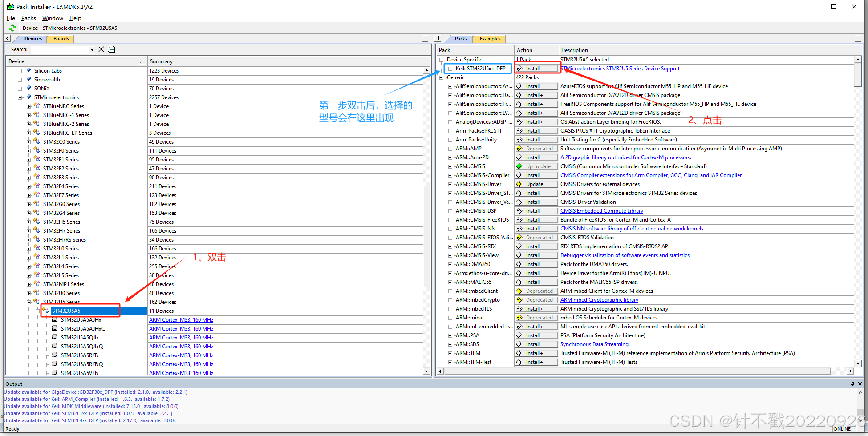Click 'Update available for Keil::ARM_Compiler' output line
The height and width of the screenshot is (436, 868).
87,399
